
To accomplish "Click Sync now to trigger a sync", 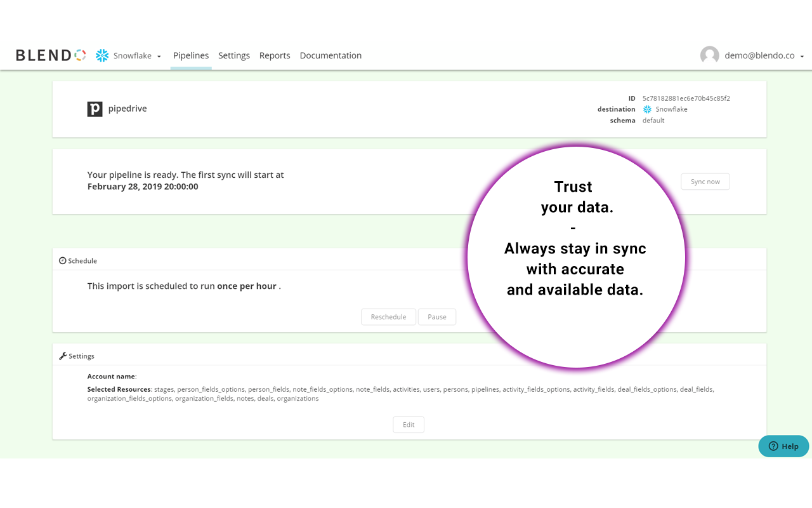I will point(705,181).
